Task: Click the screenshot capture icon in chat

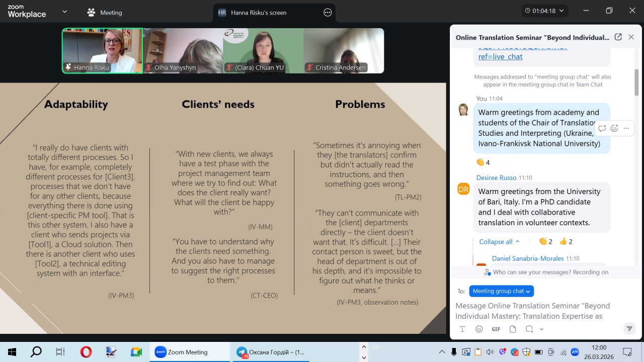Action: [529, 329]
